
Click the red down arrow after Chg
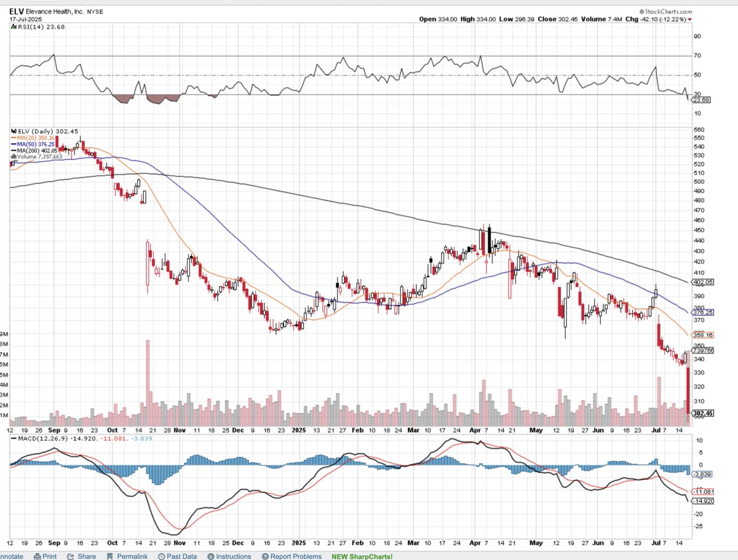coord(689,20)
